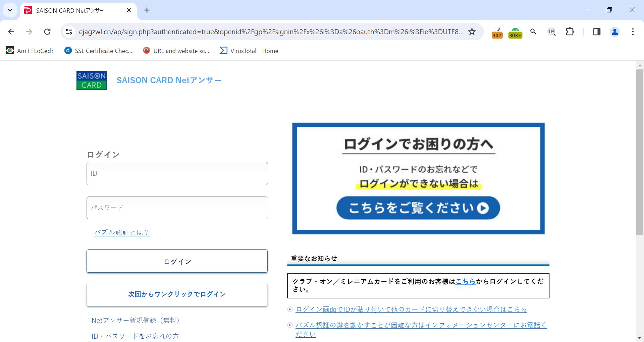The height and width of the screenshot is (342, 644).
Task: Restore down the browser window
Action: 609,10
